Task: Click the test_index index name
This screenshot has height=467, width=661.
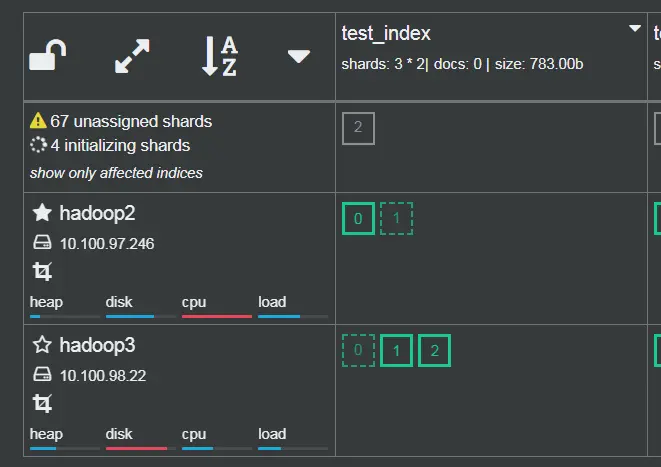Action: [x=386, y=33]
